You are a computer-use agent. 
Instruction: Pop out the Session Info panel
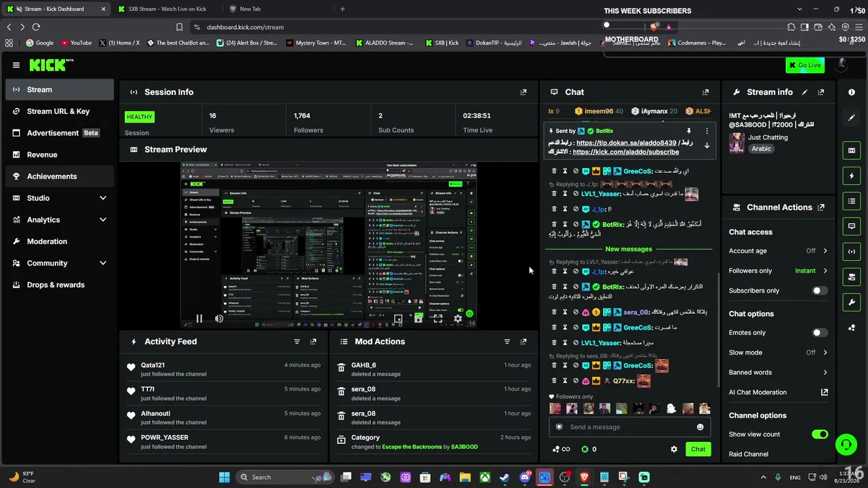point(524,92)
